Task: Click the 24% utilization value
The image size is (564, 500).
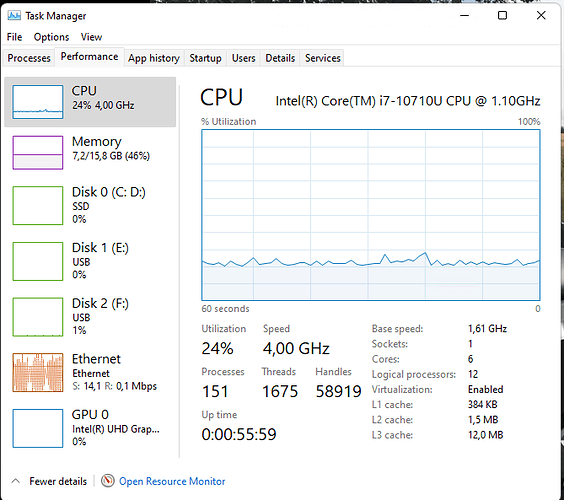Action: click(217, 348)
